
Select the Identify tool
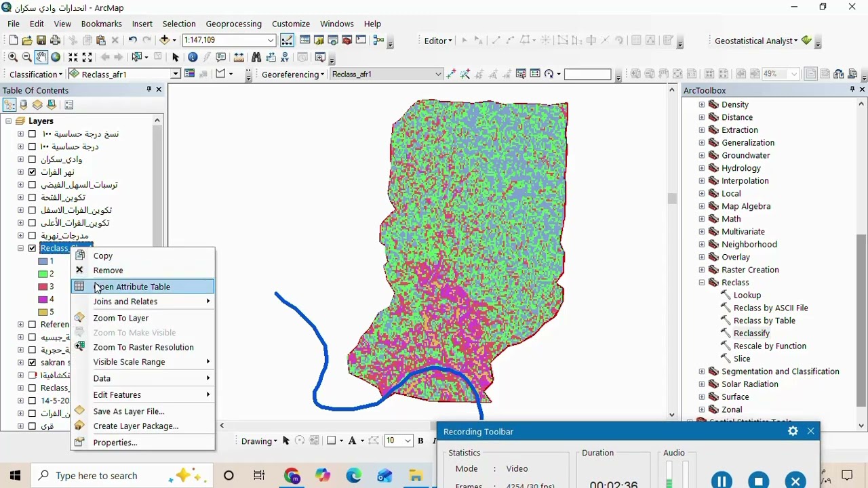[193, 57]
